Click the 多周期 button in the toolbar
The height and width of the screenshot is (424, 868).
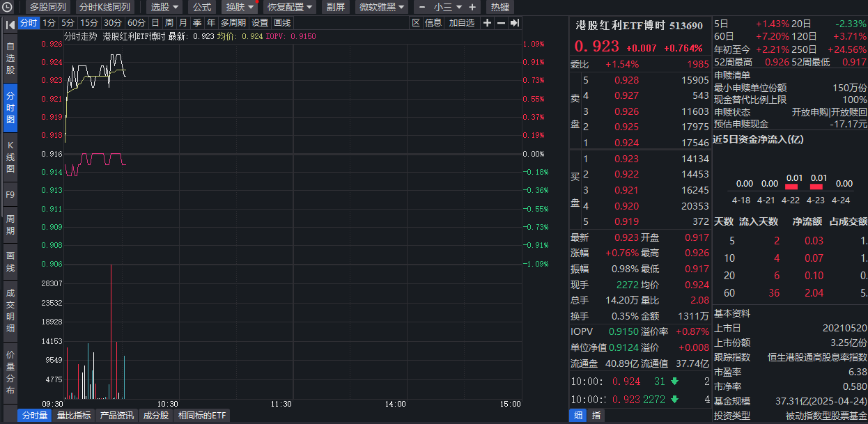[234, 22]
